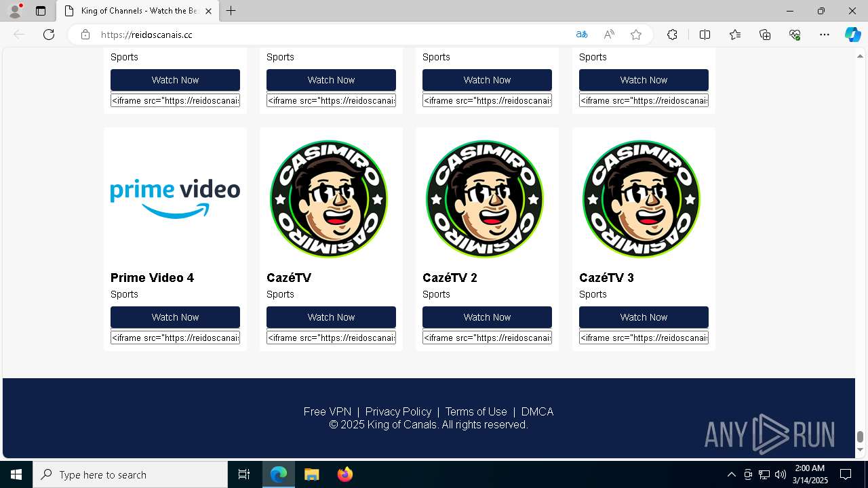The height and width of the screenshot is (488, 868).
Task: Open a new browser tab
Action: point(231,11)
